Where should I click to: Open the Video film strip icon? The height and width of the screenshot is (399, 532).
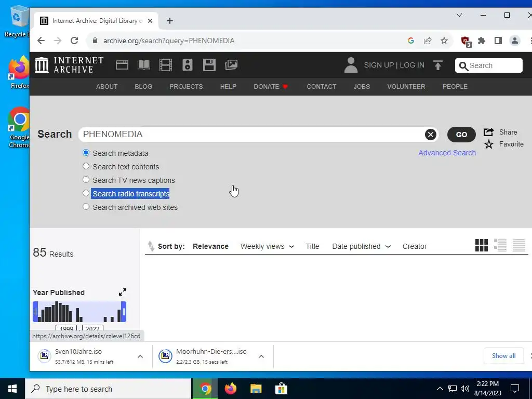click(166, 65)
